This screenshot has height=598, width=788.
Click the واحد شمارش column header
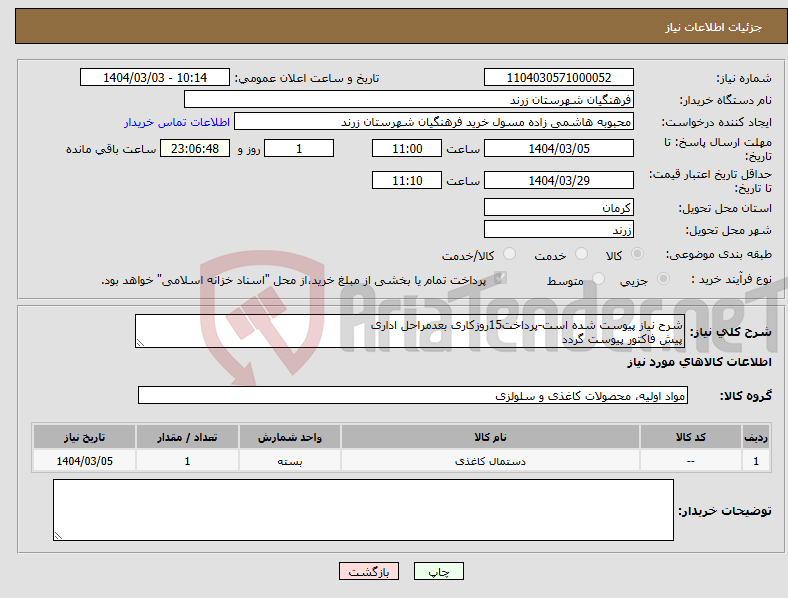coord(290,437)
